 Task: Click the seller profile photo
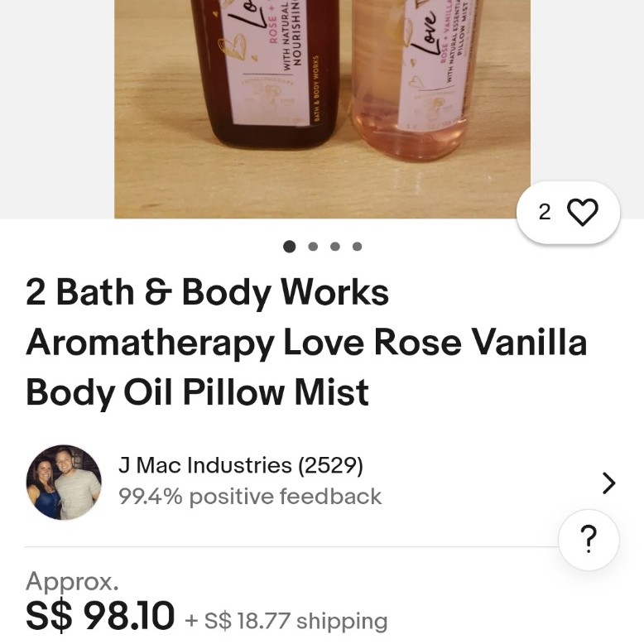(x=64, y=483)
